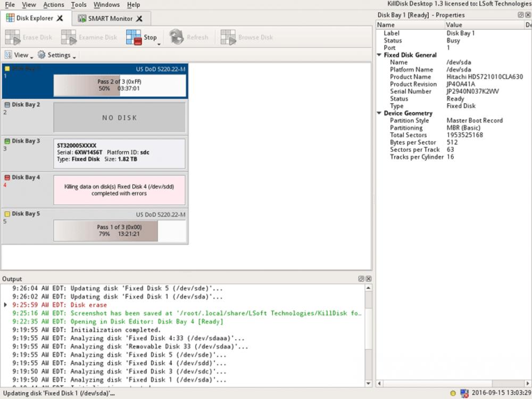The height and width of the screenshot is (399, 532).
Task: Collapse the Fixed Disk General section
Action: click(x=379, y=55)
